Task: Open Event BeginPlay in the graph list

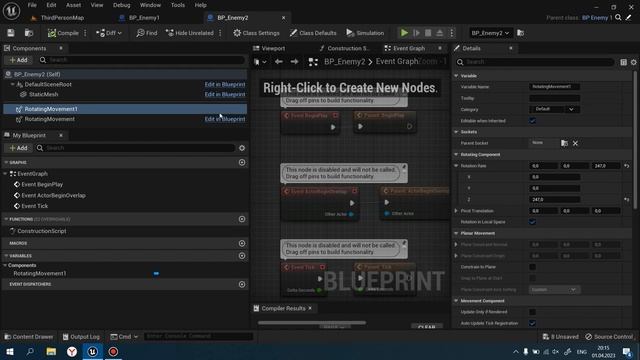Action: coord(42,184)
